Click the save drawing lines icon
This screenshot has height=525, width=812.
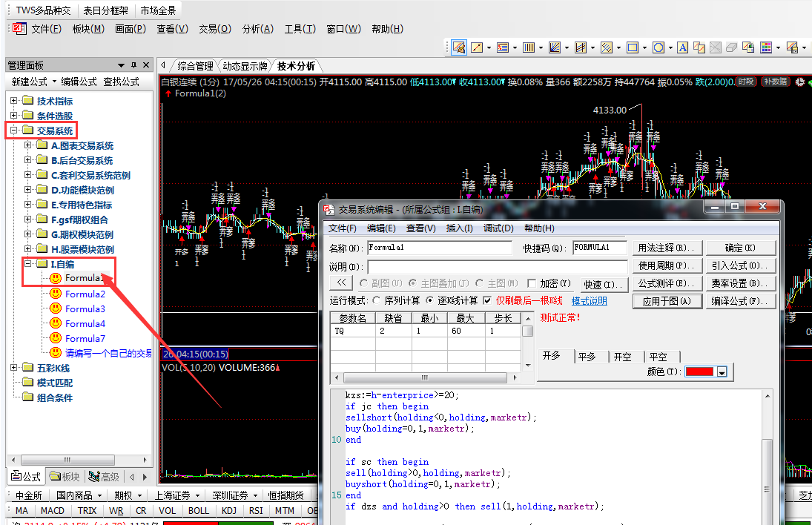point(792,47)
